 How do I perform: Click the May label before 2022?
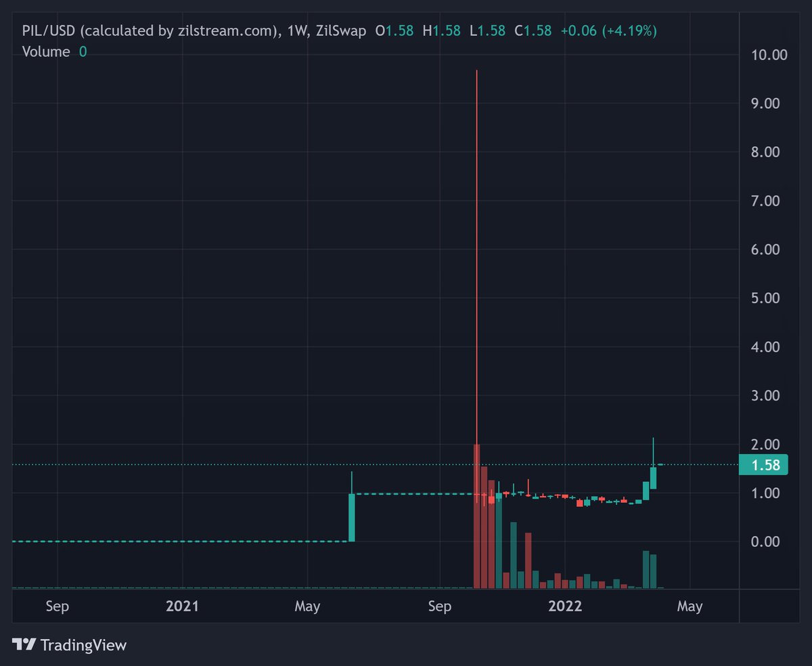[307, 606]
